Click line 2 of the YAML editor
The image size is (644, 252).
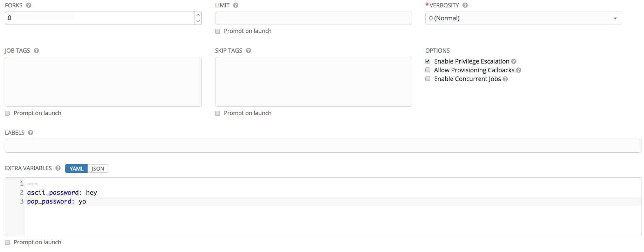coord(62,192)
